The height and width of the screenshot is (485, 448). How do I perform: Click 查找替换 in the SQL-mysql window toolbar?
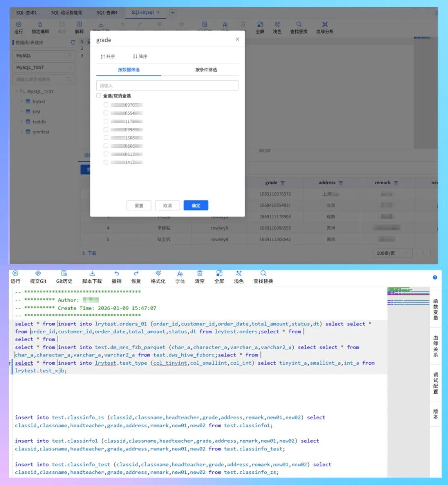point(299,27)
